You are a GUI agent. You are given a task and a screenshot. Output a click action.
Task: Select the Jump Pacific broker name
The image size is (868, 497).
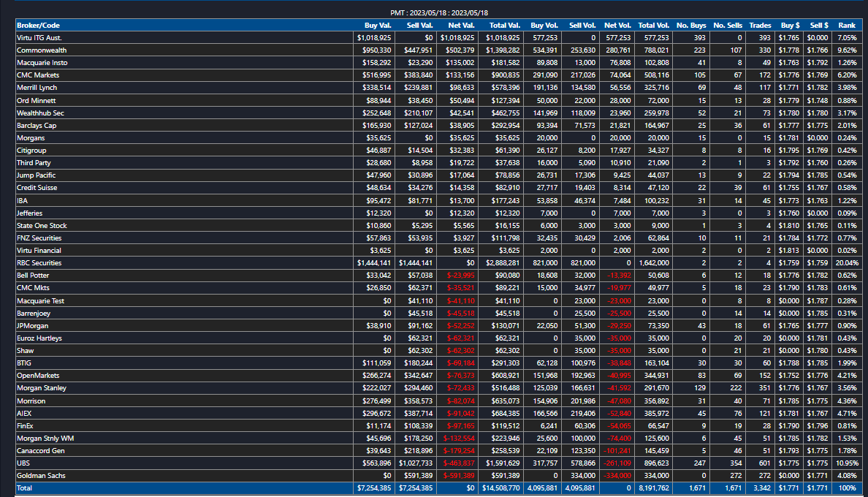tap(36, 175)
